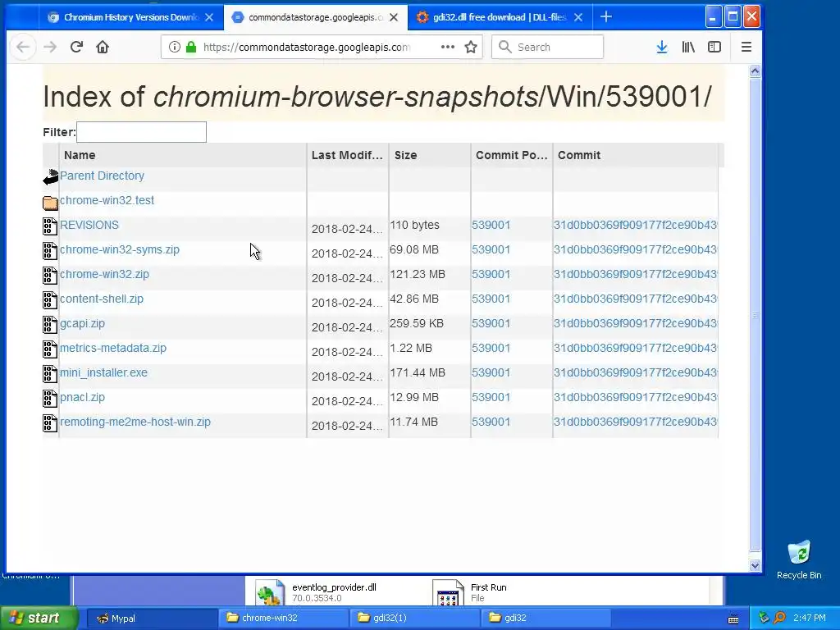Open commit hash link for chrome-win32.zip
The width and height of the screenshot is (840, 630).
pyautogui.click(x=635, y=274)
